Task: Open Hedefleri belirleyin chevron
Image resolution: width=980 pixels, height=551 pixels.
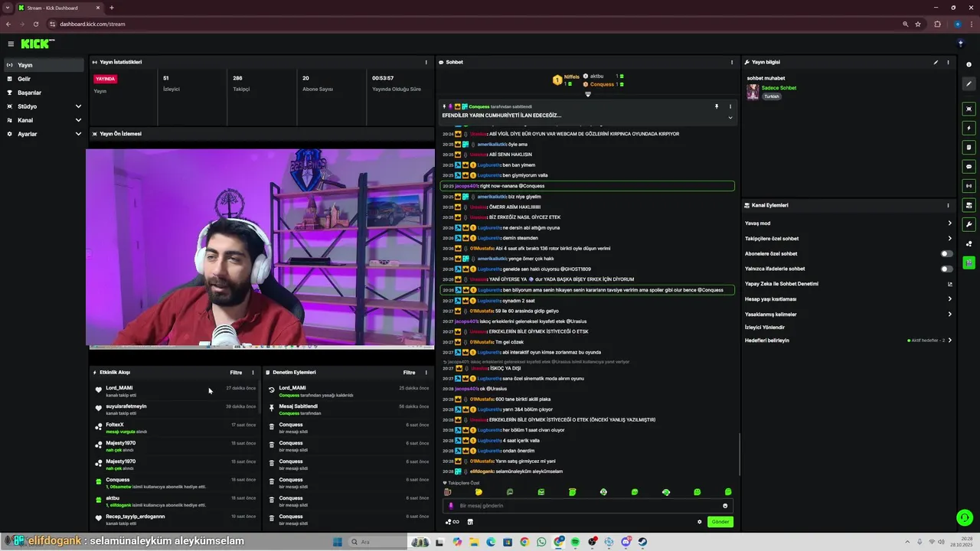Action: click(x=949, y=341)
